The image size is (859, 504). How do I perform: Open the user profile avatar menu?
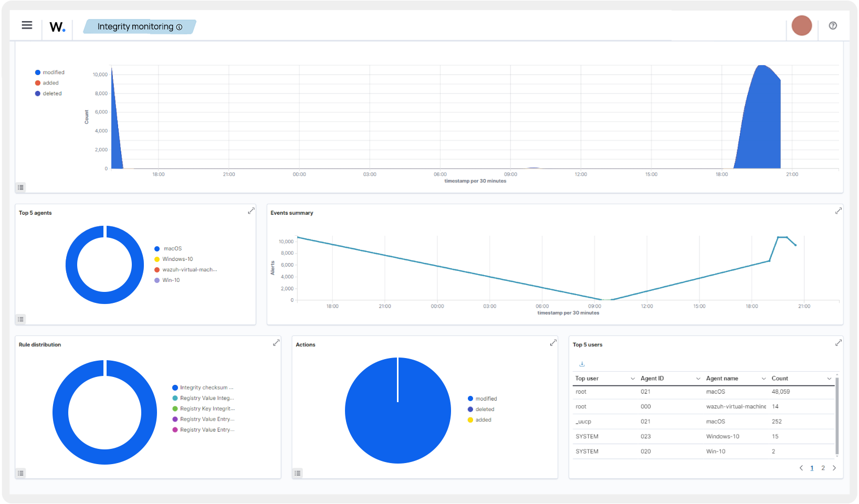[x=801, y=25]
